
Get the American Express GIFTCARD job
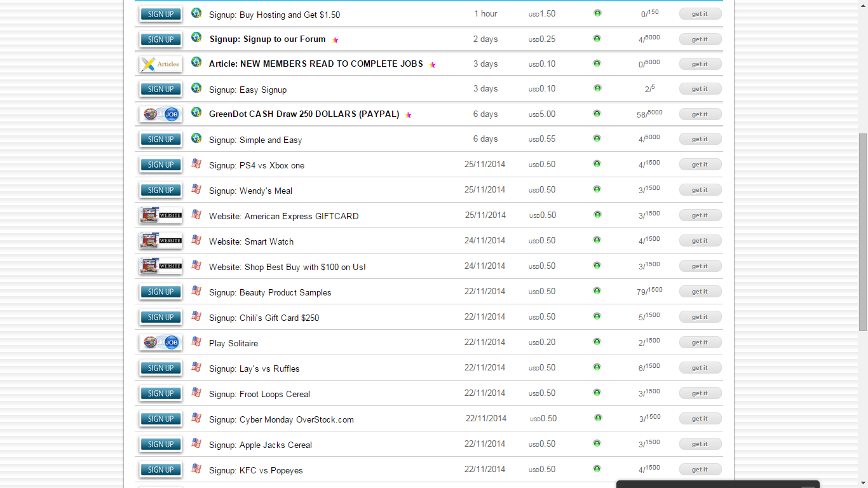pyautogui.click(x=700, y=215)
